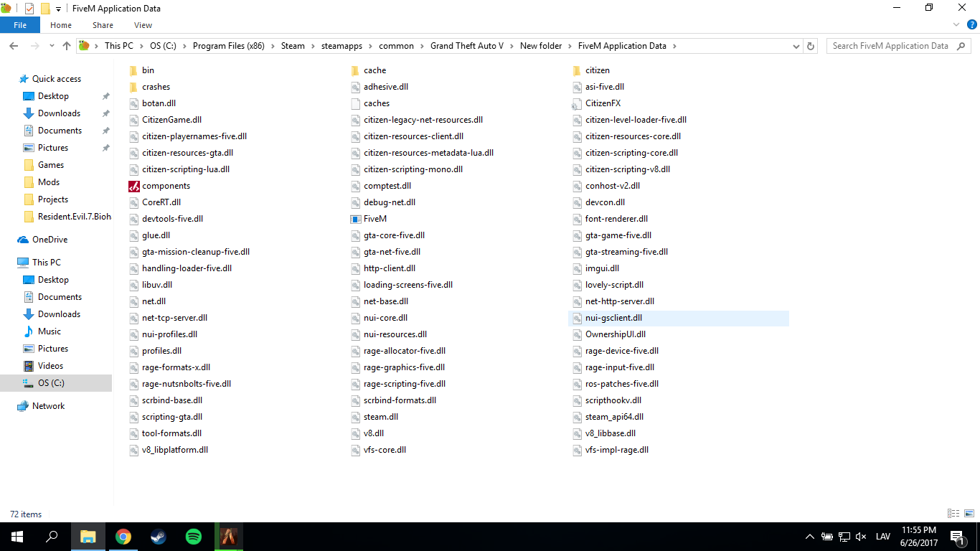Open the address bar history dropdown
The image size is (980, 551).
tap(796, 46)
